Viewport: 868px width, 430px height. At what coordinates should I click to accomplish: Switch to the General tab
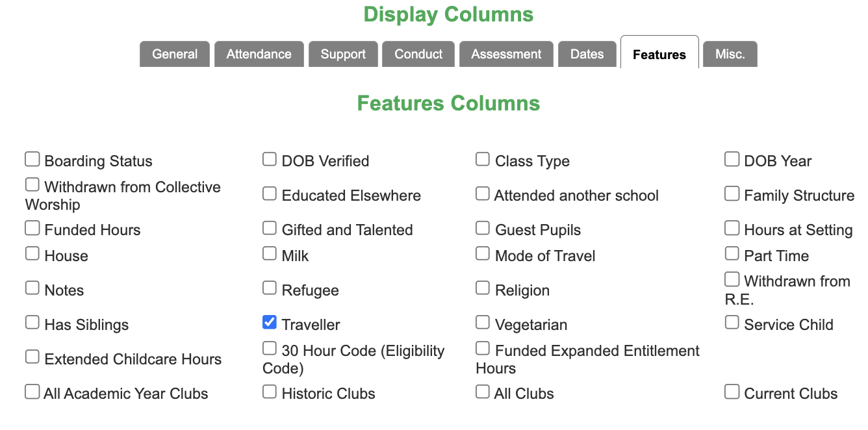tap(175, 54)
